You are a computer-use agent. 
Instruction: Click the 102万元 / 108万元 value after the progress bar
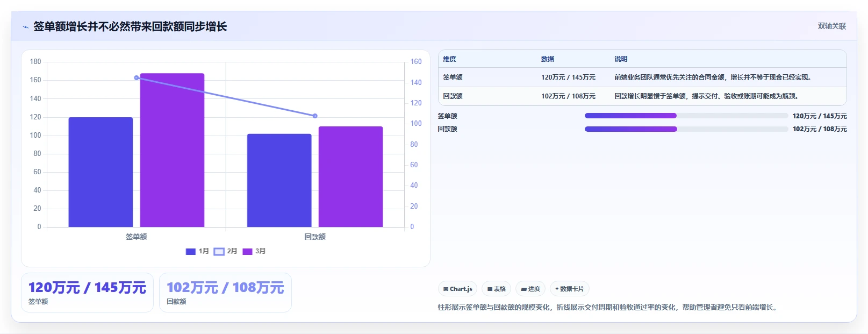[820, 129]
